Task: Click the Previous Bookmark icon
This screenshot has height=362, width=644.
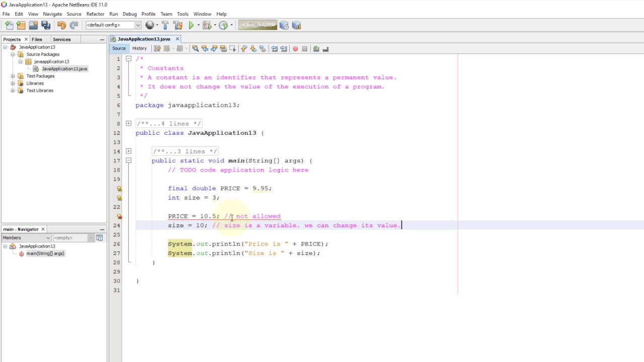Action: [244, 49]
